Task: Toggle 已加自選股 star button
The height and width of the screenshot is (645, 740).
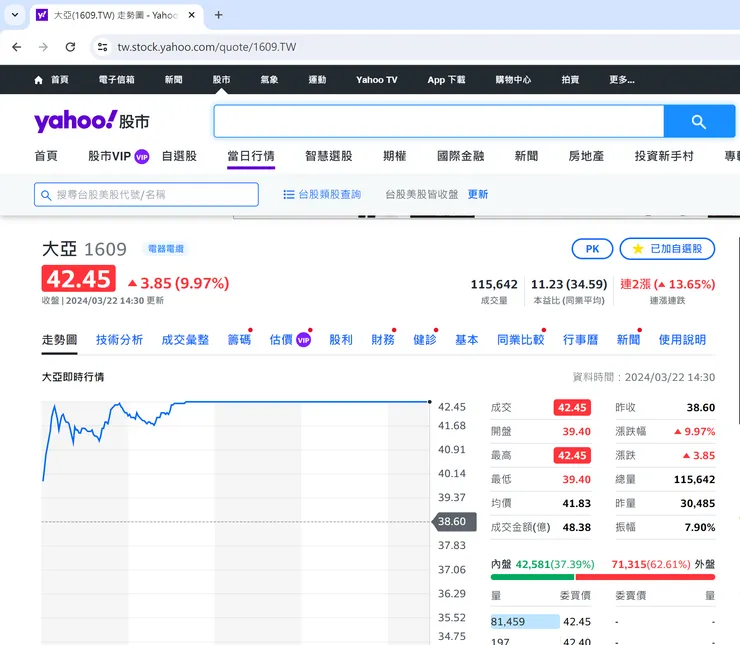Action: click(x=667, y=249)
